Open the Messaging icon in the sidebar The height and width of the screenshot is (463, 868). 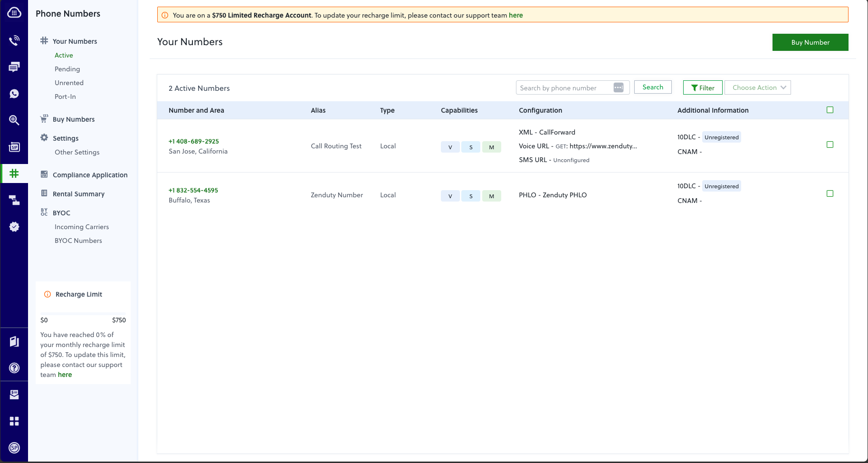[14, 67]
